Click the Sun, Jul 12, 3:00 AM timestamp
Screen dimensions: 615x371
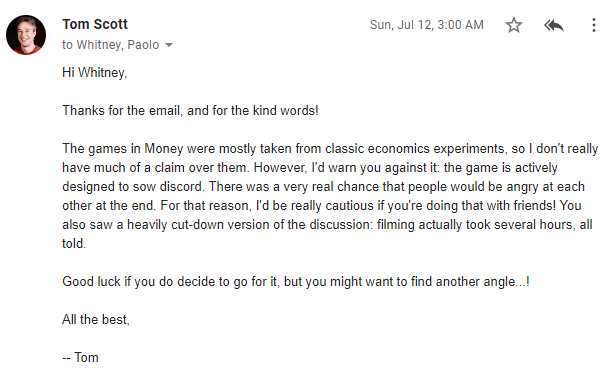click(427, 25)
